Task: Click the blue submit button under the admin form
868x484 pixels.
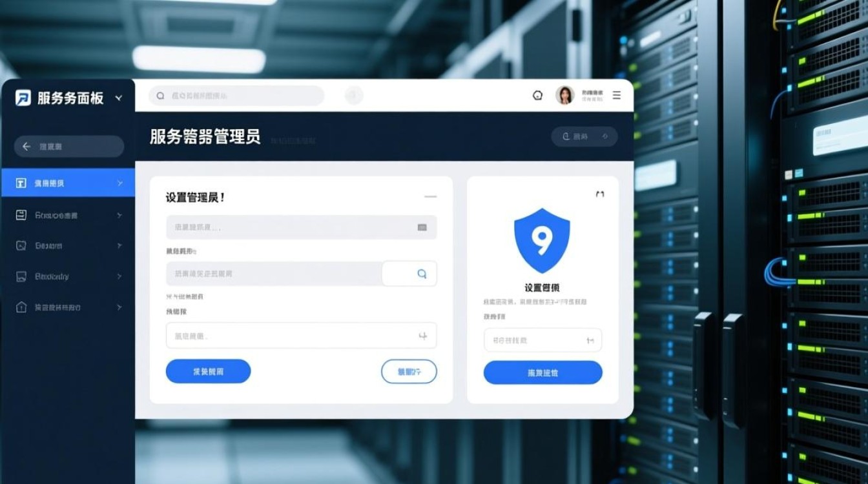Action: coord(208,371)
